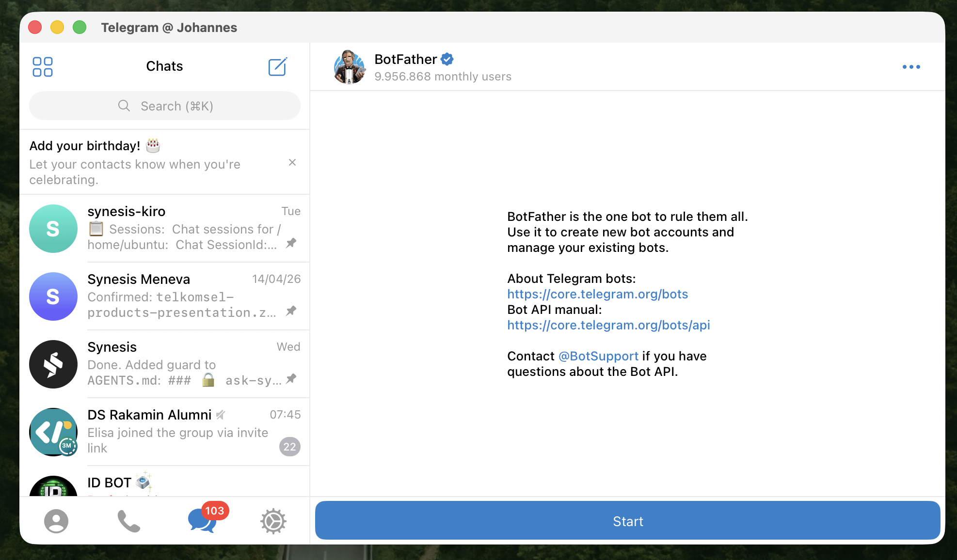Screen dimensions: 957x560
Task: Dismiss the Add your birthday banner
Action: (x=292, y=162)
